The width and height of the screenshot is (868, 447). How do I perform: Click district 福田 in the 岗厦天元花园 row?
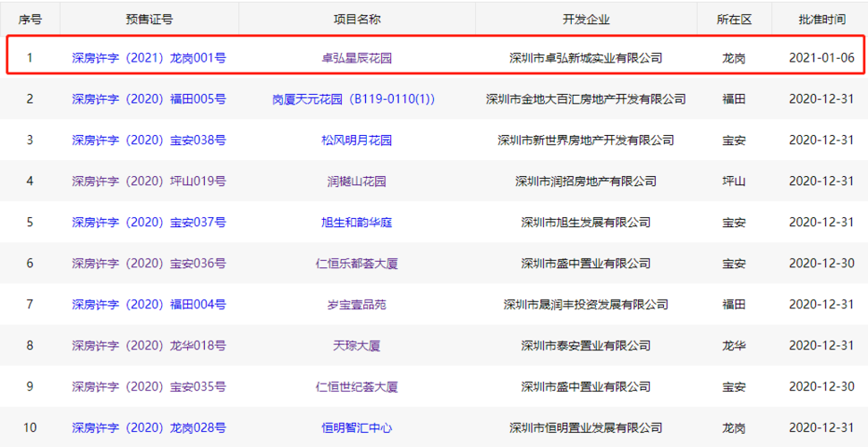(734, 99)
